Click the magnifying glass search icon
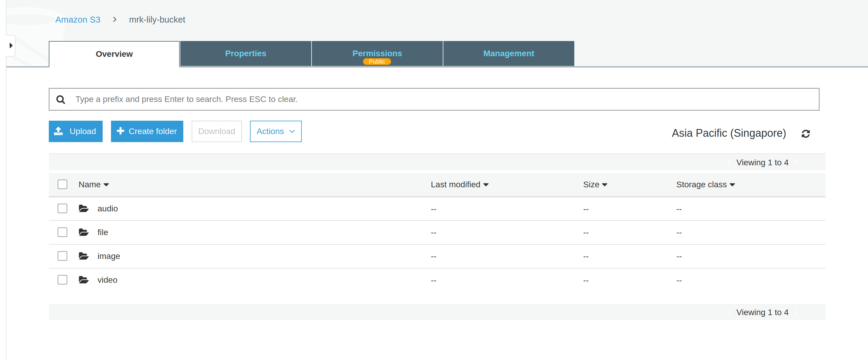 pos(61,99)
